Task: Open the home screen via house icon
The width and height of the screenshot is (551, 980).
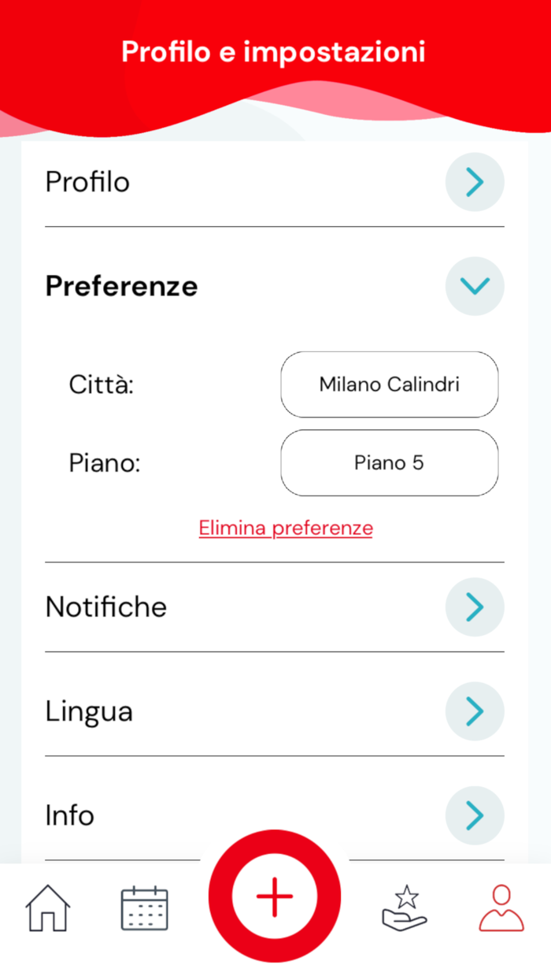Action: [47, 910]
